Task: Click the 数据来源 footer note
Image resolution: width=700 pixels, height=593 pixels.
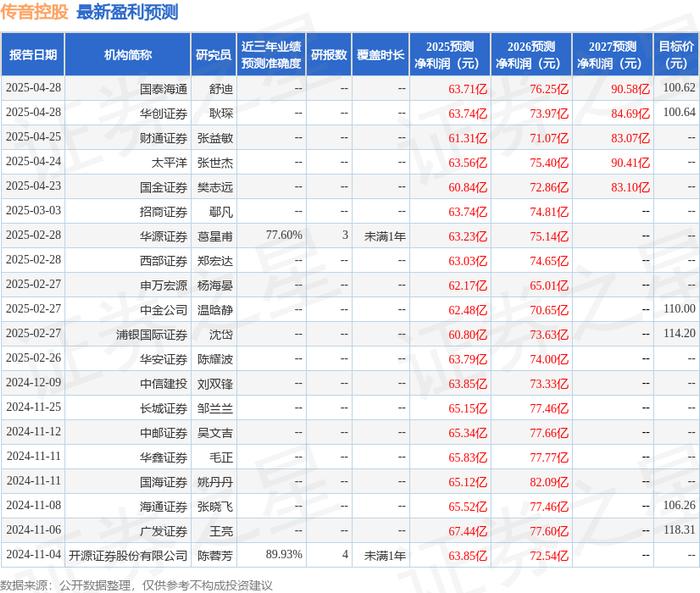Action: (x=136, y=585)
